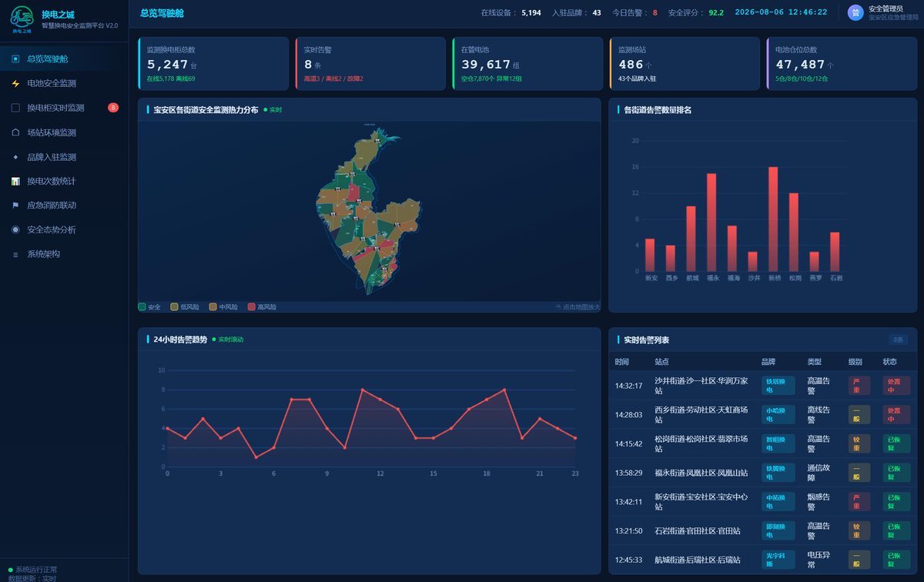Click the 今日告警 8 header stat
Image resolution: width=924 pixels, height=582 pixels.
(x=634, y=12)
